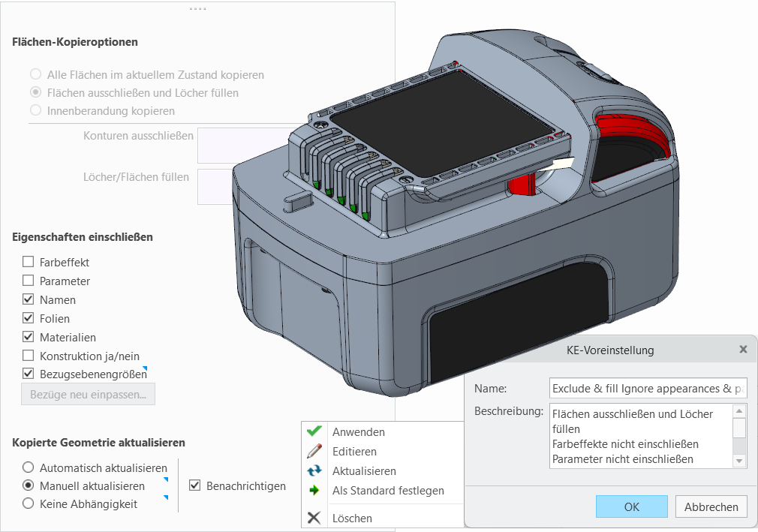Enable the Farbeffekt checkbox
The height and width of the screenshot is (532, 758).
pyautogui.click(x=28, y=262)
